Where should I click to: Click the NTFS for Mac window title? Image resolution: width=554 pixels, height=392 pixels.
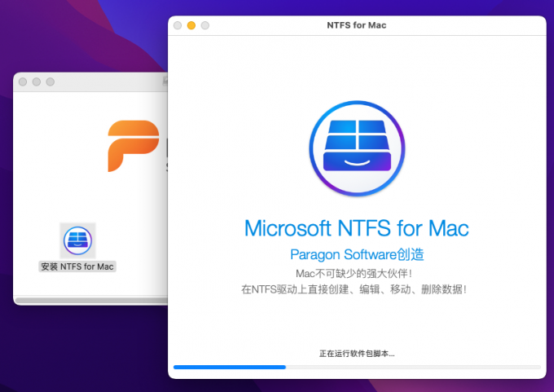pos(357,25)
